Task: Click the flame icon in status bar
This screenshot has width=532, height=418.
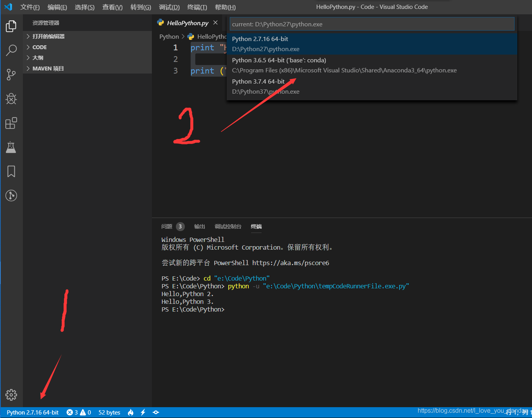Action: coord(131,413)
